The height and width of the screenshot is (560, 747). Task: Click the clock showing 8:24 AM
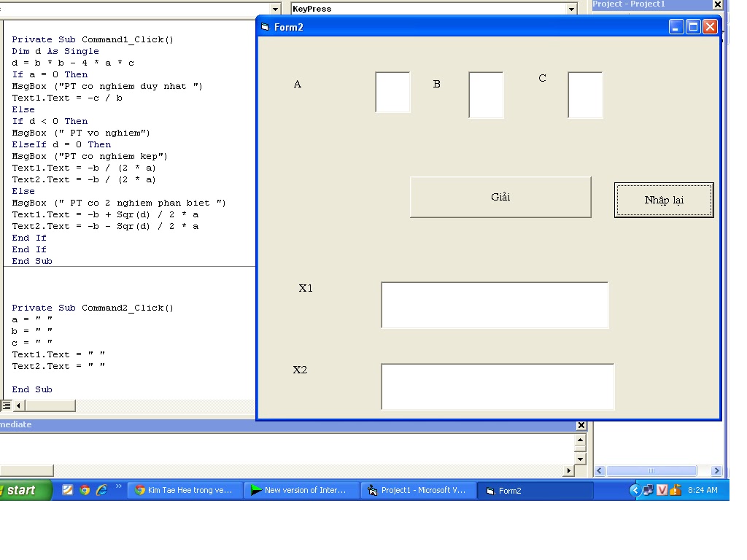(x=703, y=490)
